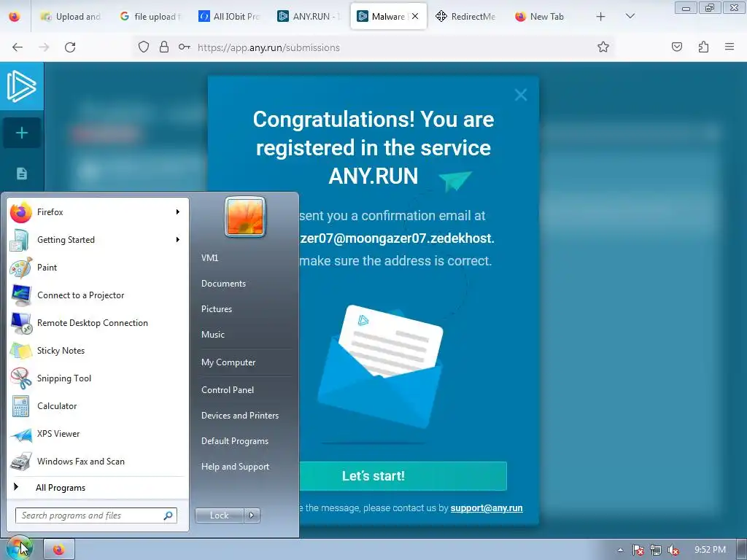The image size is (747, 560).
Task: Open Connect to a Projector
Action: 98,295
